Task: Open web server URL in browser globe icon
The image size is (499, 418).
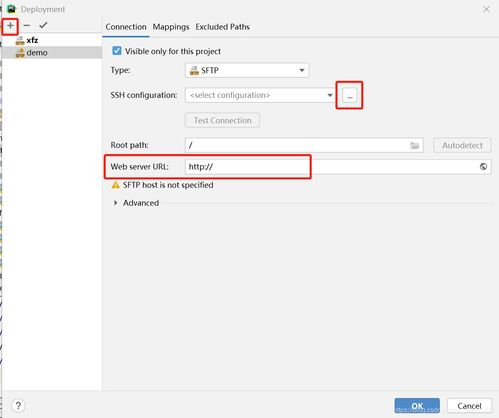Action: tap(483, 167)
